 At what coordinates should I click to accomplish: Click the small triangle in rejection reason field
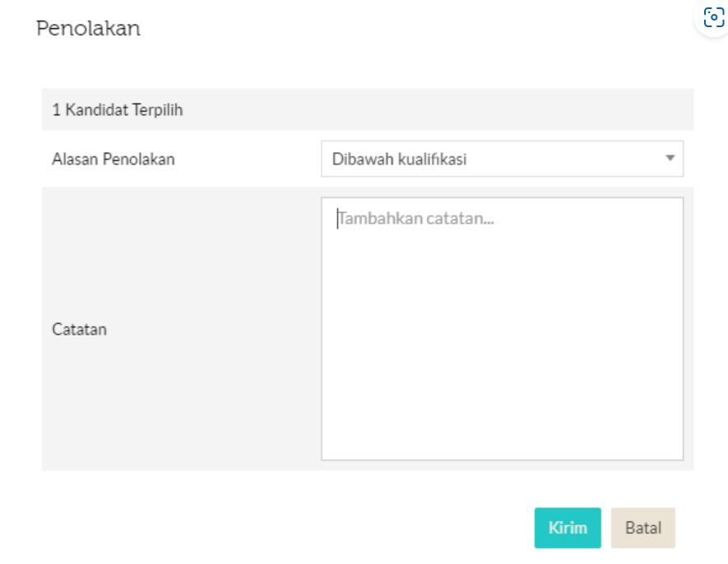click(670, 159)
